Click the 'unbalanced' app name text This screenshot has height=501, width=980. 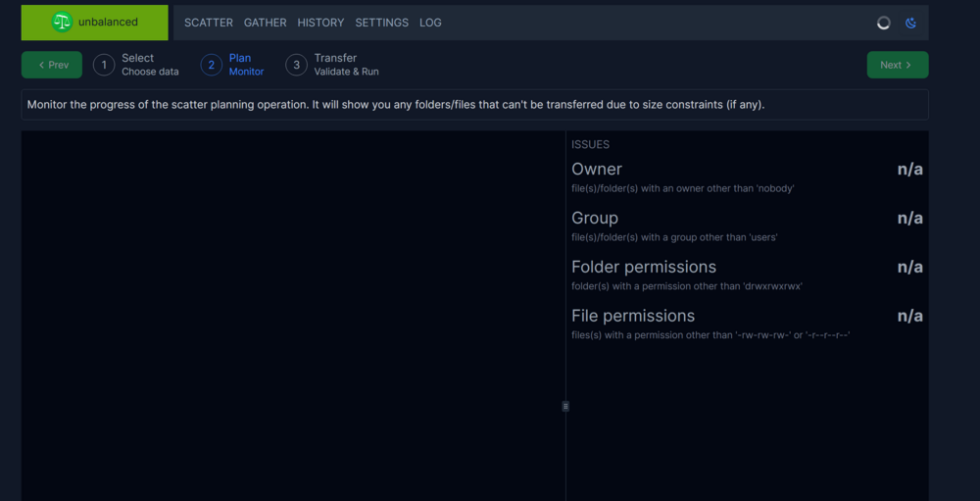108,23
